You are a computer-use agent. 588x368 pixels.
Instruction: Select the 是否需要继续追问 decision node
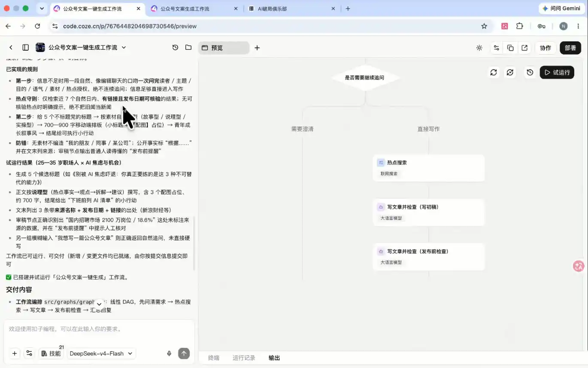click(365, 78)
